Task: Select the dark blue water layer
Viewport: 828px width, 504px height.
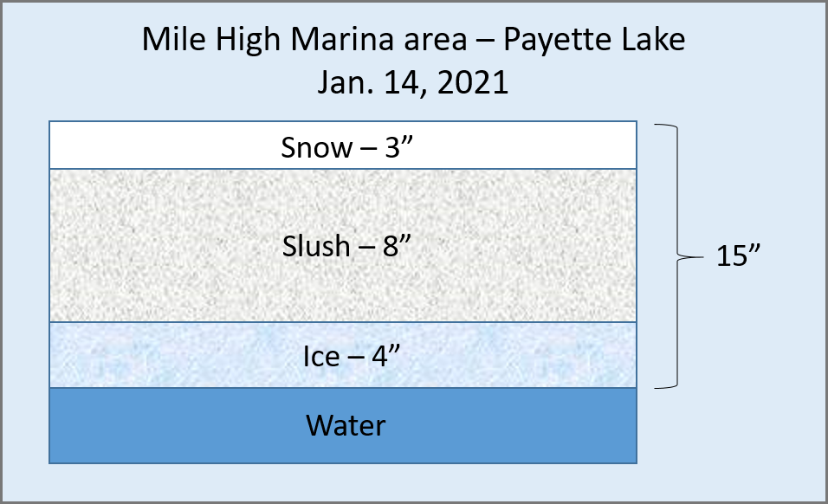Action: pos(343,426)
